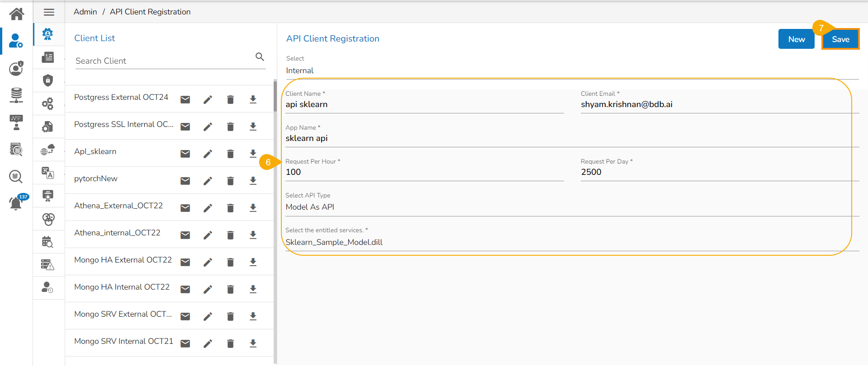Click the New button
Image resolution: width=868 pixels, height=366 pixels.
coord(796,39)
